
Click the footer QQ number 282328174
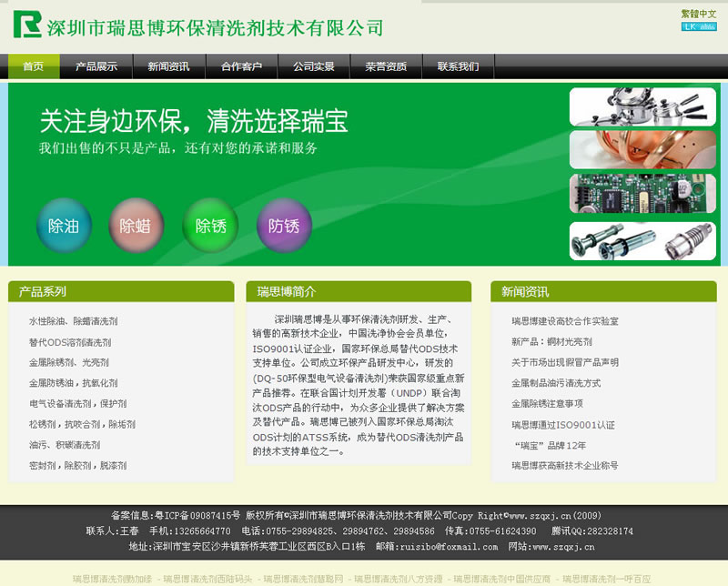610,530
